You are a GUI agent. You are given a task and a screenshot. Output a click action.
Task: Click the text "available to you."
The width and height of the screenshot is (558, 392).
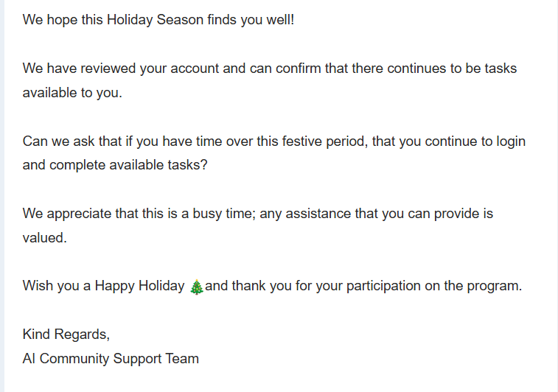pyautogui.click(x=72, y=94)
